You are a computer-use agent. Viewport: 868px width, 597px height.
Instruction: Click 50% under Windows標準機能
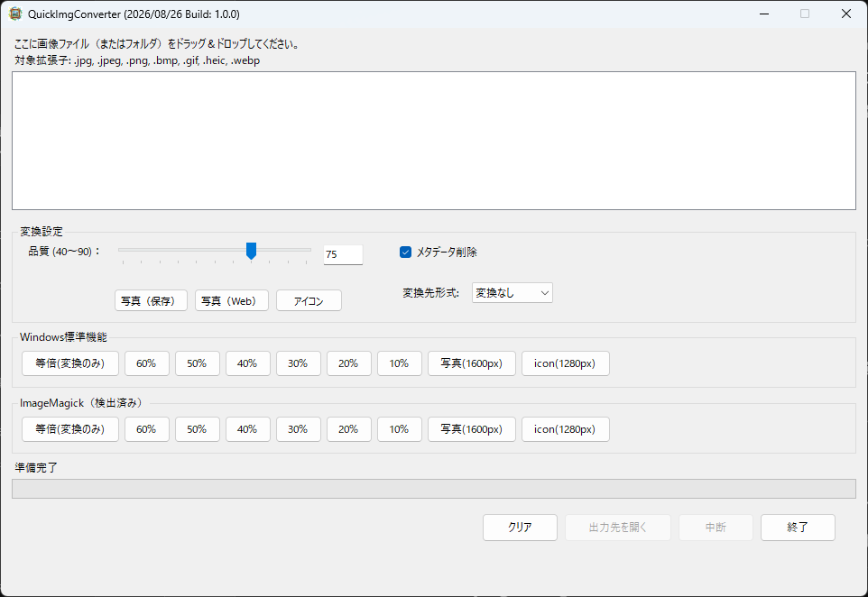[197, 363]
